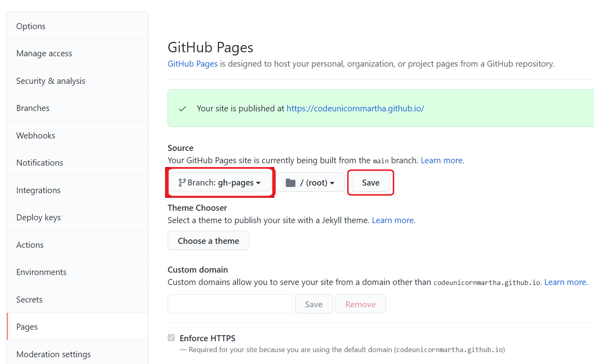Click the green checkmark published icon
594x364 pixels.
[182, 109]
